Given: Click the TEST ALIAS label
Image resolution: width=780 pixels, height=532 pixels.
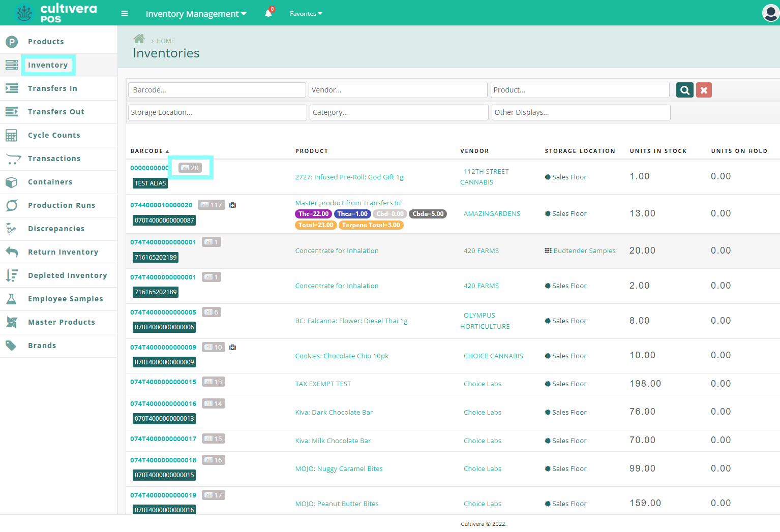Looking at the screenshot, I should 150,183.
